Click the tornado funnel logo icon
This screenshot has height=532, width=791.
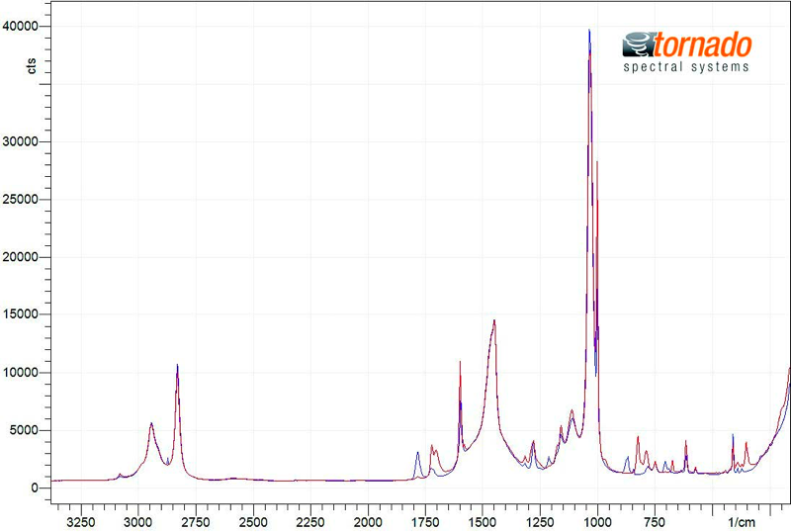[639, 44]
